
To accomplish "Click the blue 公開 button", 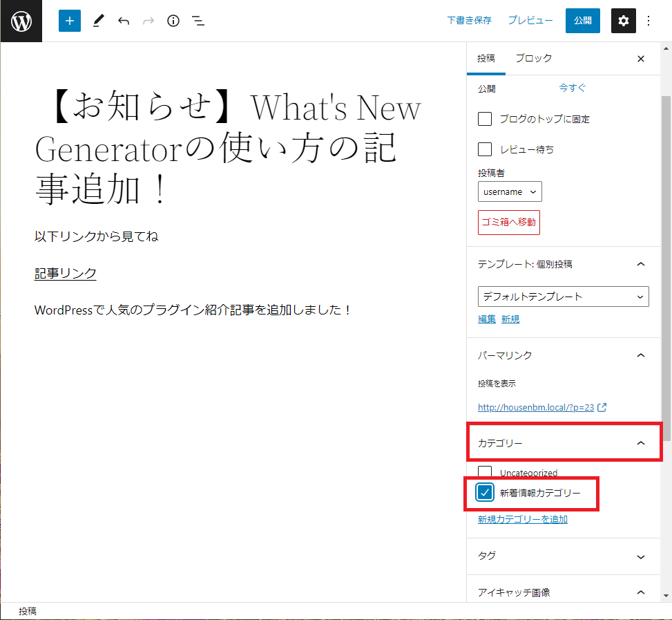I will [582, 21].
